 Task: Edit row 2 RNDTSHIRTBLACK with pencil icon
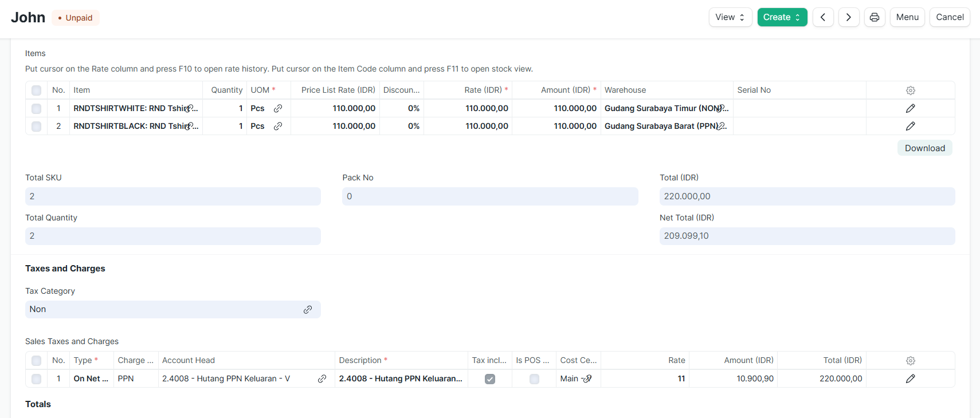pyautogui.click(x=910, y=126)
